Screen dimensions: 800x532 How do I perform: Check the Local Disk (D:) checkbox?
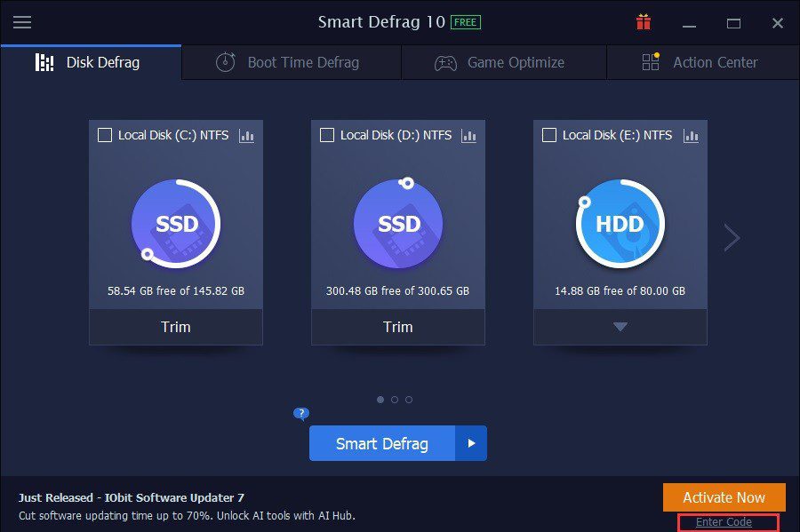[x=327, y=135]
